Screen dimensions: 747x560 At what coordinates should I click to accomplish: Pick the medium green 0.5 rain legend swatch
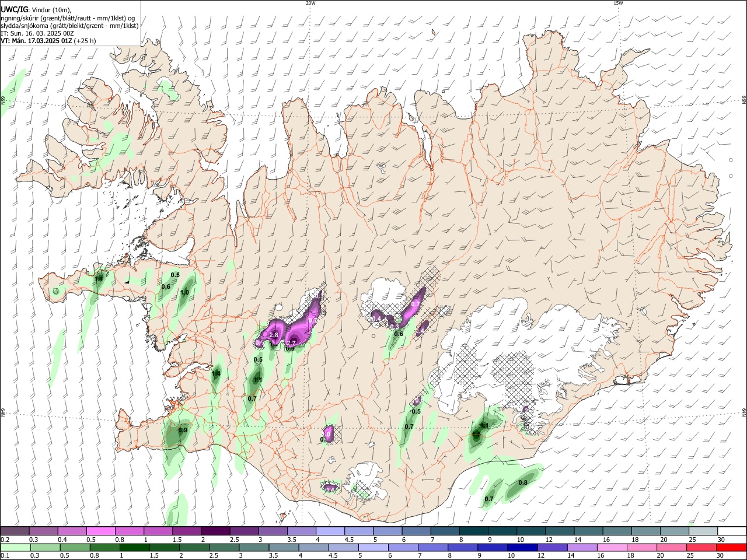pos(75,547)
